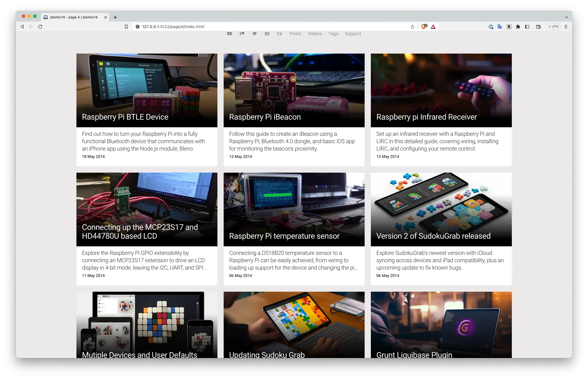588x379 pixels.
Task: Open the Twitter icon link
Action: (x=255, y=34)
